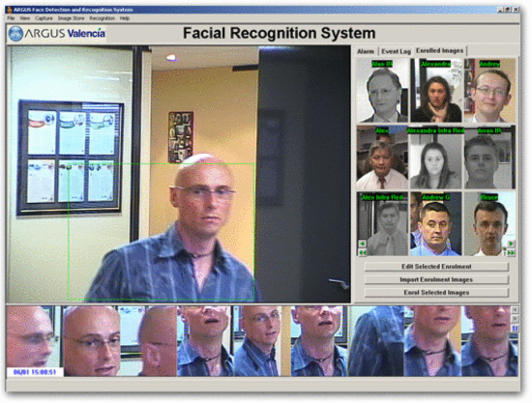Select the enrolled image labeled Alexandra

tap(436, 90)
